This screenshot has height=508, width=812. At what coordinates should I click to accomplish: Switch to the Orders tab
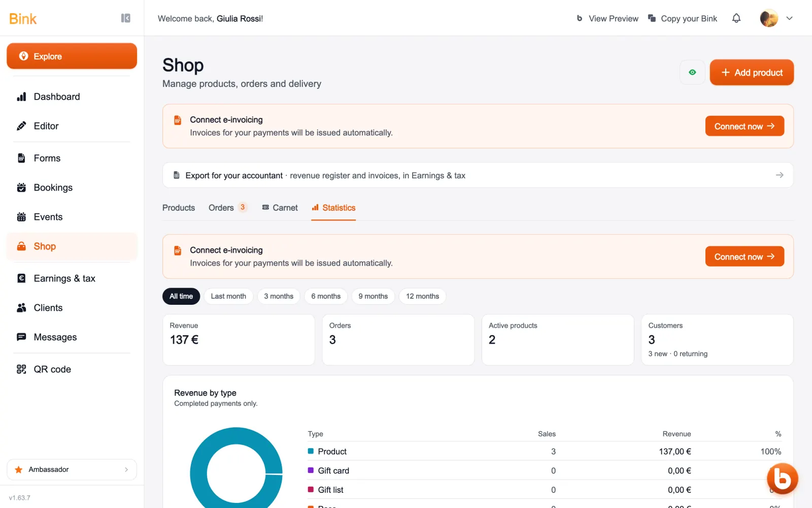click(228, 208)
